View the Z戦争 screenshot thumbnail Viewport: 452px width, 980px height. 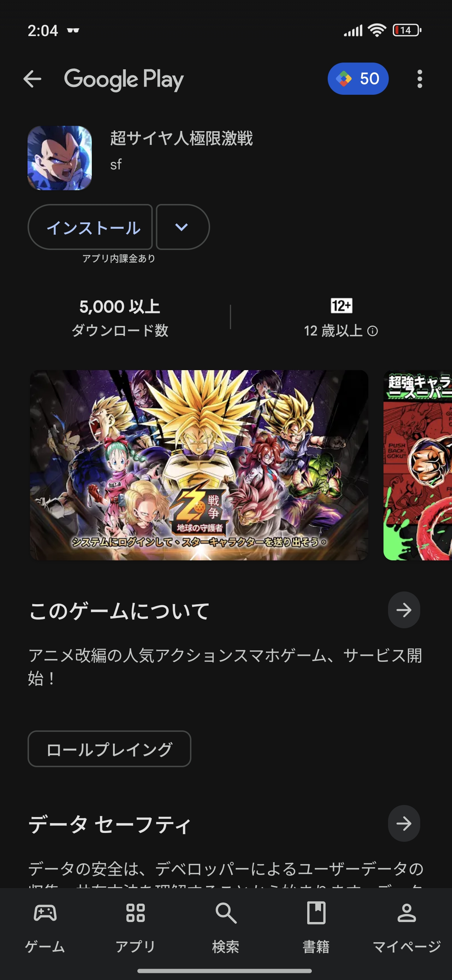tap(199, 465)
